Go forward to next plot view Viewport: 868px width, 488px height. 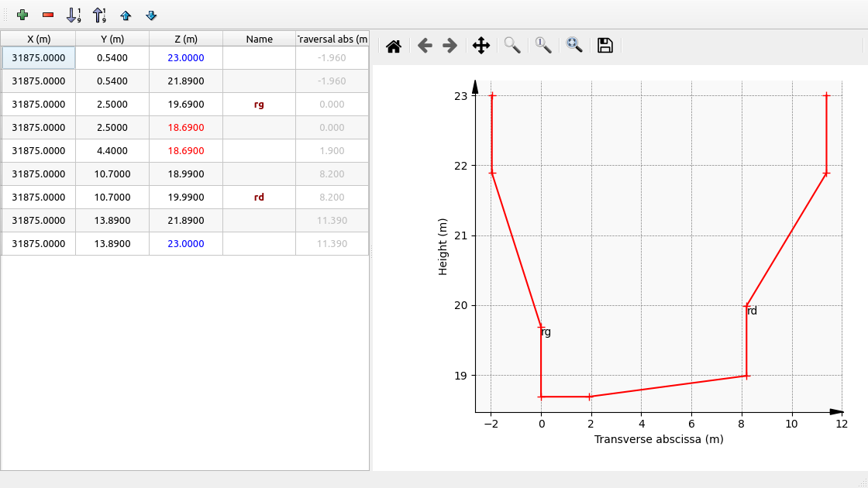[x=449, y=46]
